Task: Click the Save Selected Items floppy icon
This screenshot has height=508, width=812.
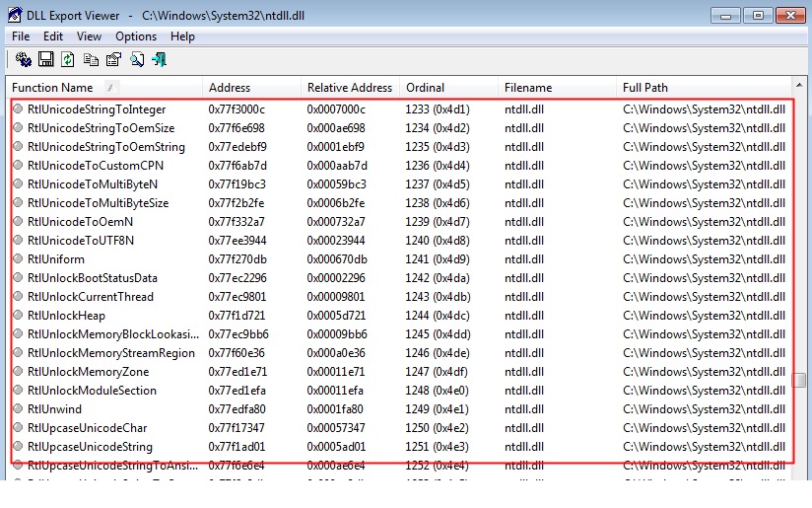Action: point(45,59)
